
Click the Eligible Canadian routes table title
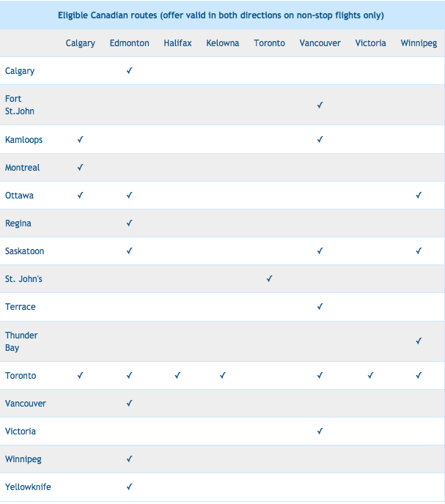coord(221,15)
